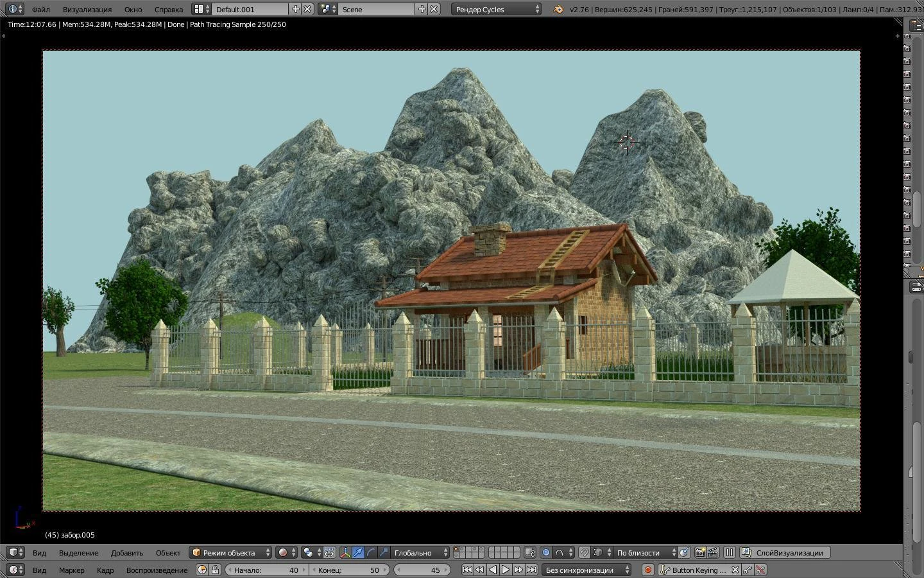Viewport: 924px width, 578px height.
Task: Open the По близости snap target dropdown
Action: 646,552
